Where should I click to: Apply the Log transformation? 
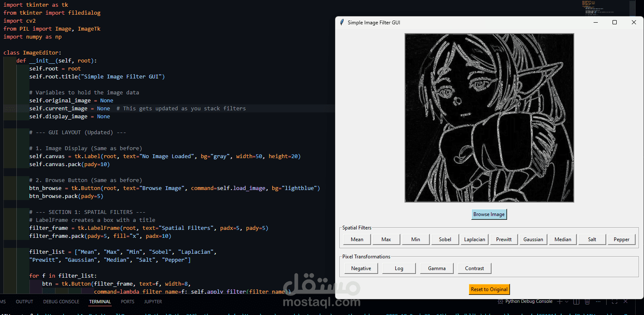coord(399,268)
